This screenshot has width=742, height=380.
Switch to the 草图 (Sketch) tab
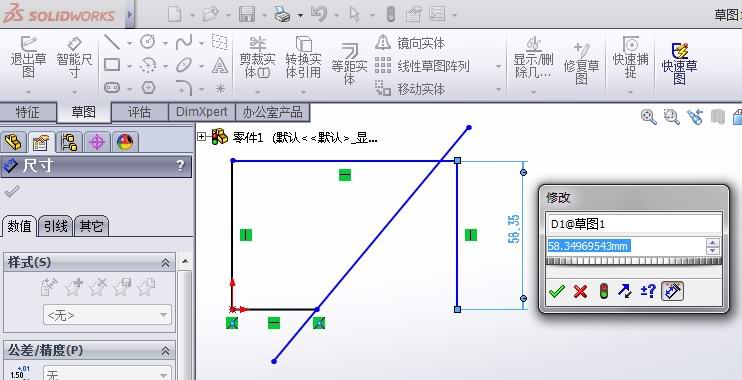point(84,112)
